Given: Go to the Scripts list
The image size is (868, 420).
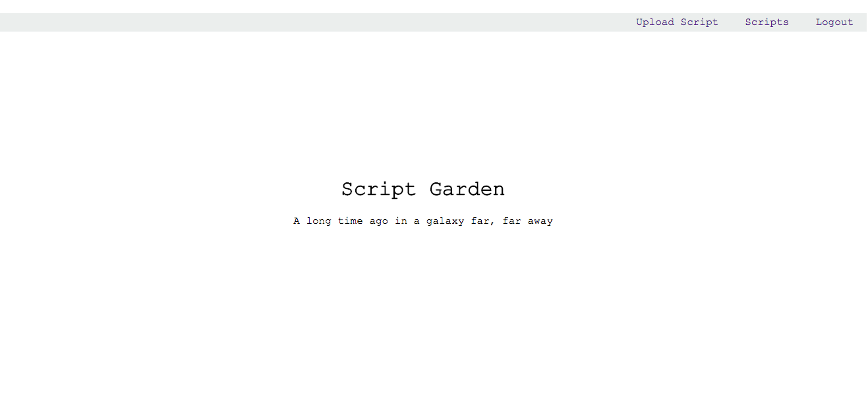Looking at the screenshot, I should point(767,22).
